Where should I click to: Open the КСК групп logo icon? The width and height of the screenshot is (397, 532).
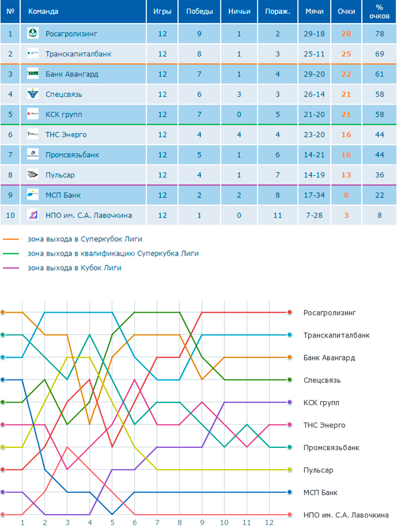click(x=33, y=114)
